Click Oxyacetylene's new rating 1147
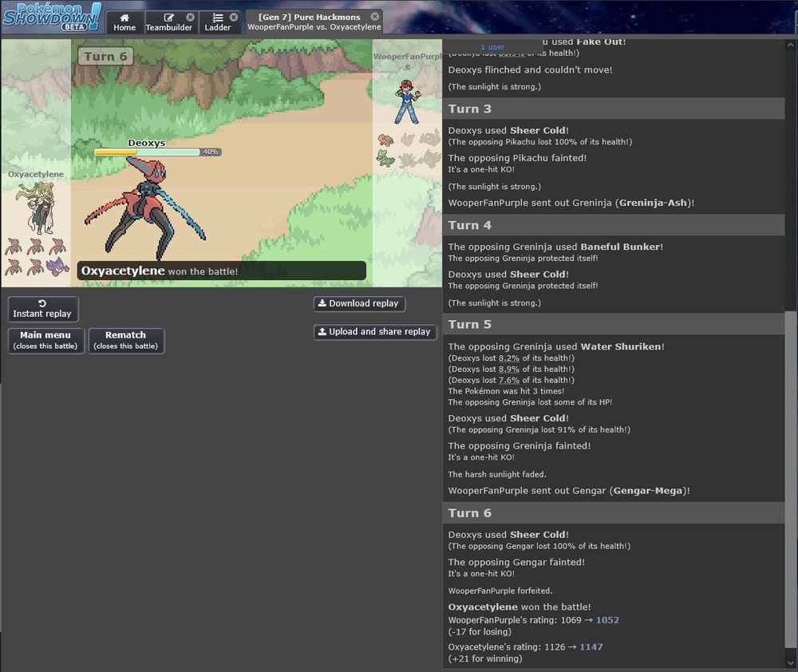Viewport: 798px width, 672px height. pyautogui.click(x=591, y=647)
